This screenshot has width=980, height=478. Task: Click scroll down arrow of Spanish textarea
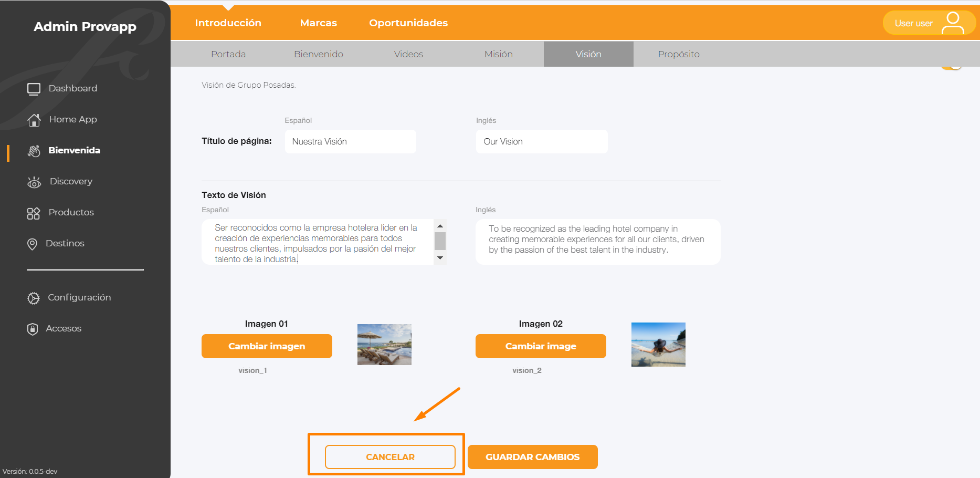pyautogui.click(x=440, y=258)
